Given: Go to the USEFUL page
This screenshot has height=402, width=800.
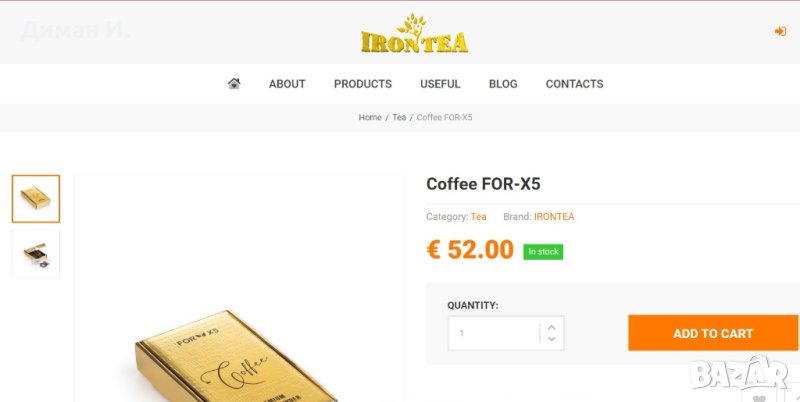Looking at the screenshot, I should (x=440, y=84).
